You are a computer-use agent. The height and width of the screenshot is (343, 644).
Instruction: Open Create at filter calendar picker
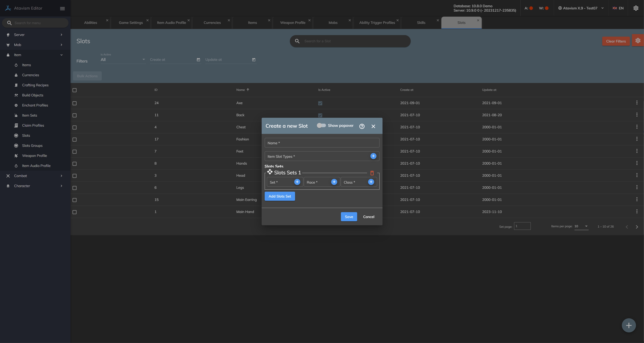198,60
